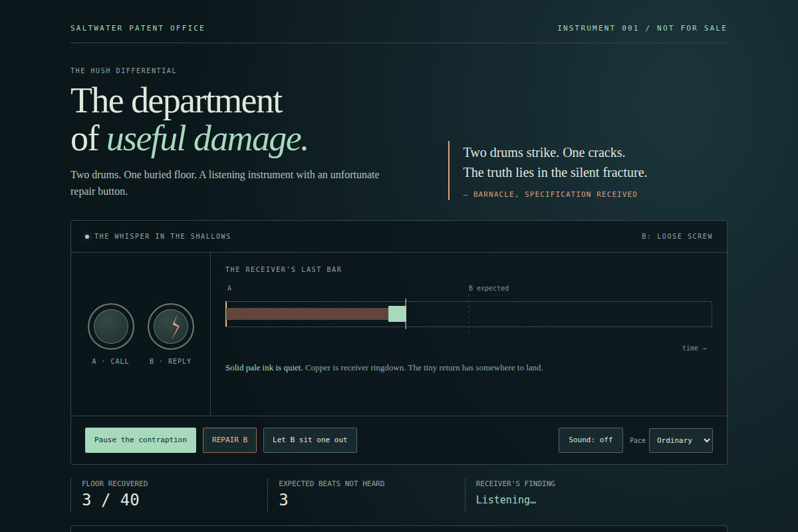Screen dimensions: 798x532
Task: Click the drum A Call dial
Action: pos(111,327)
